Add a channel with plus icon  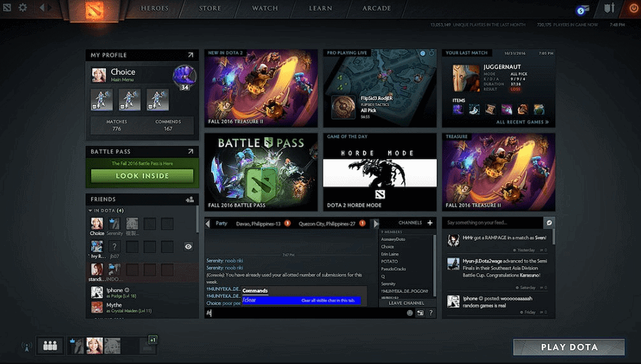click(x=429, y=223)
